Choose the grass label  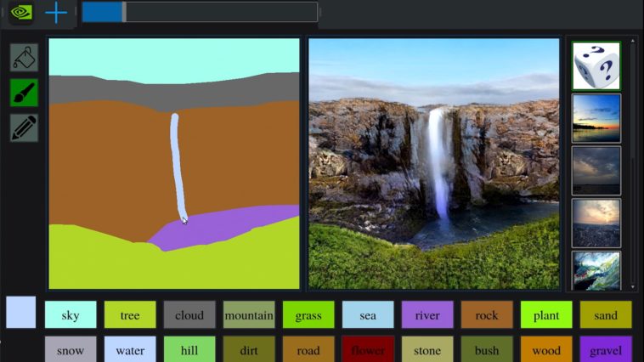[308, 314]
